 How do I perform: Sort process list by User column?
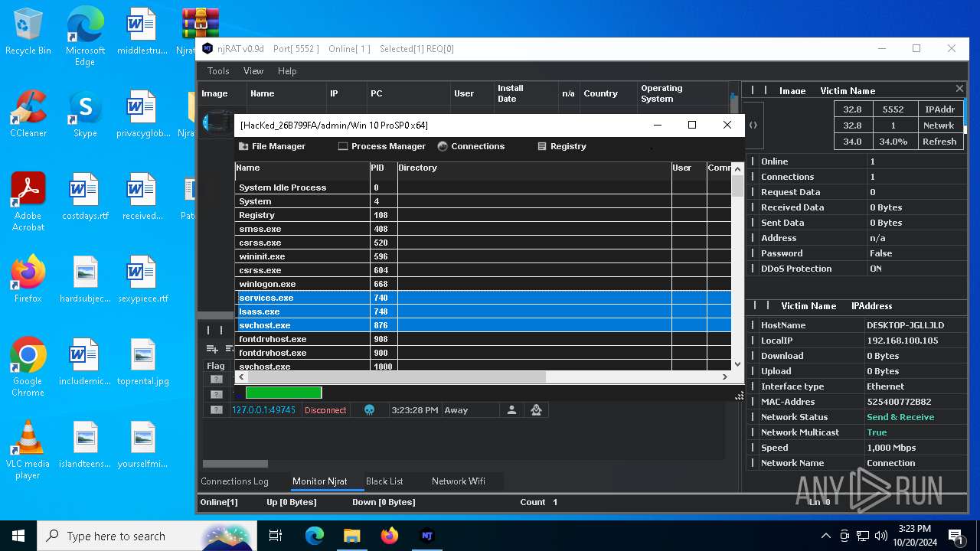pyautogui.click(x=689, y=168)
